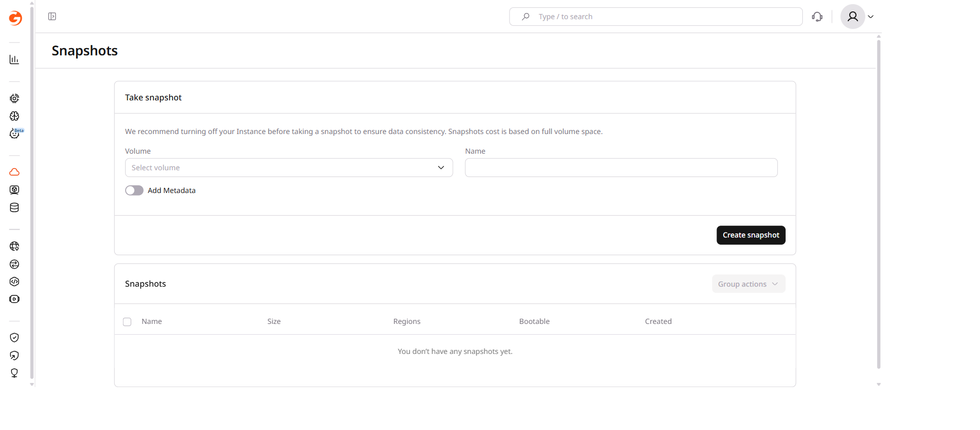Click the Bootable column header
The image size is (980, 430).
(534, 321)
